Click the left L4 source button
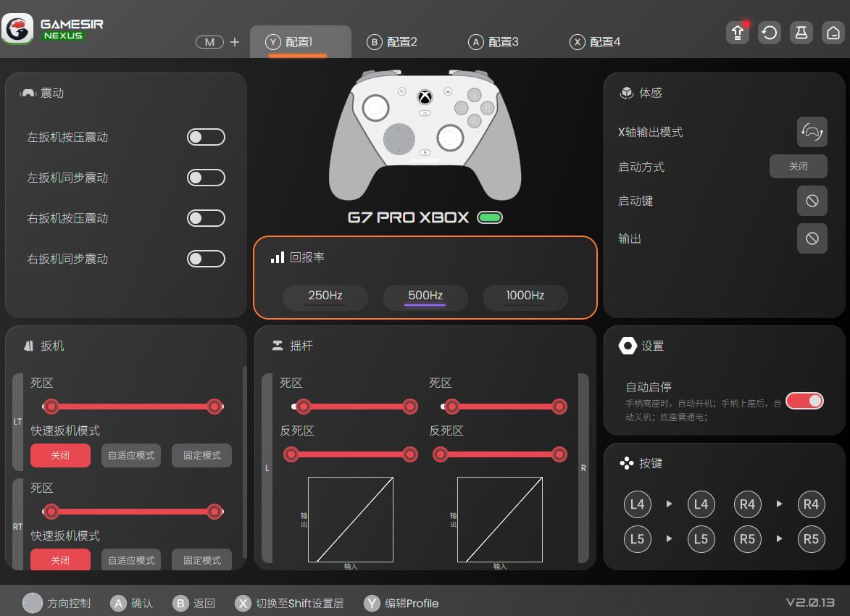Viewport: 850px width, 616px height. tap(638, 504)
